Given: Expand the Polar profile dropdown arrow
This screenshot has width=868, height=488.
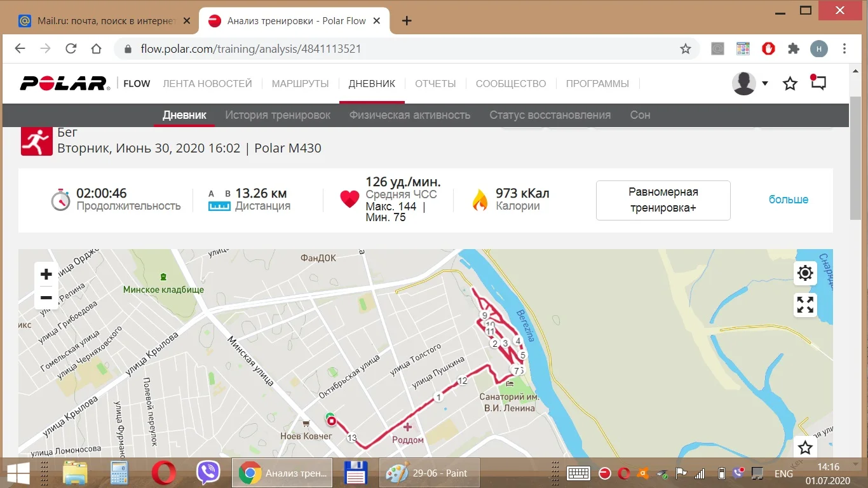Looking at the screenshot, I should [765, 83].
